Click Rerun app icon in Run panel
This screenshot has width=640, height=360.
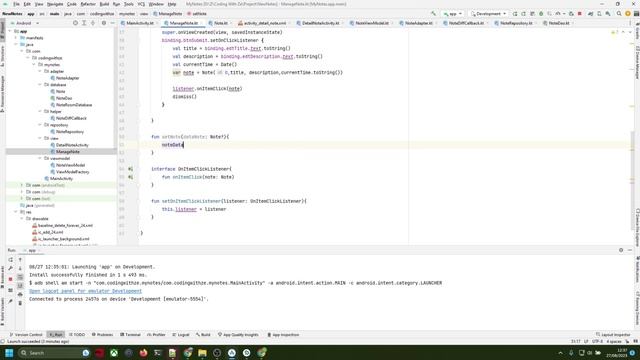[x=11, y=260]
